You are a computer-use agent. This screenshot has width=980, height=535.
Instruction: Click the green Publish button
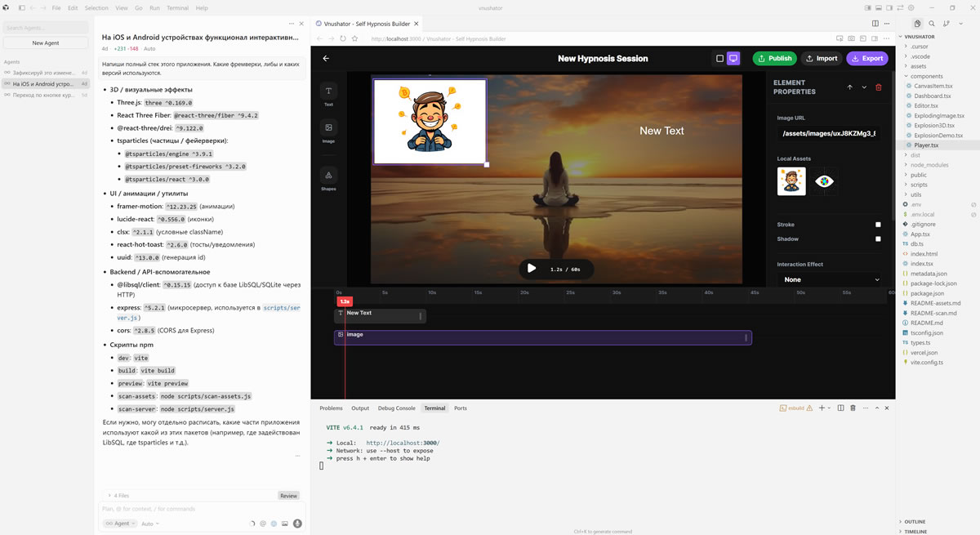(774, 59)
